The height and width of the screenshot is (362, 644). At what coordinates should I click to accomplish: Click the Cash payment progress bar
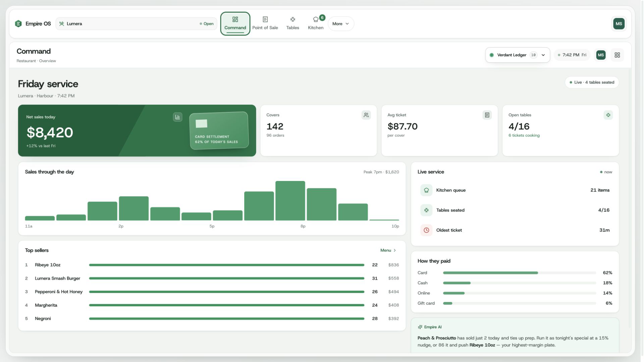(x=519, y=283)
